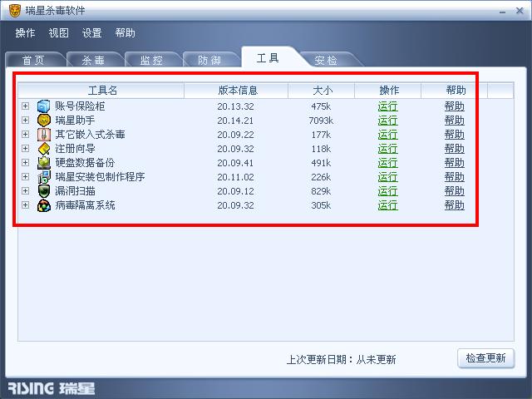Screen dimensions: 532x399
Task: Expand the 瑞星安装包制作程序 row
Action: click(x=25, y=177)
